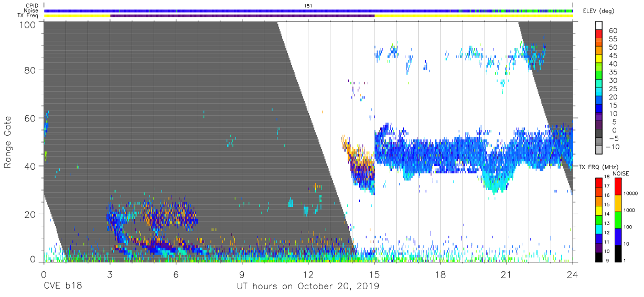This screenshot has height=297, width=644.
Task: Click the 10000 label on NOISE legend
Action: 631,194
